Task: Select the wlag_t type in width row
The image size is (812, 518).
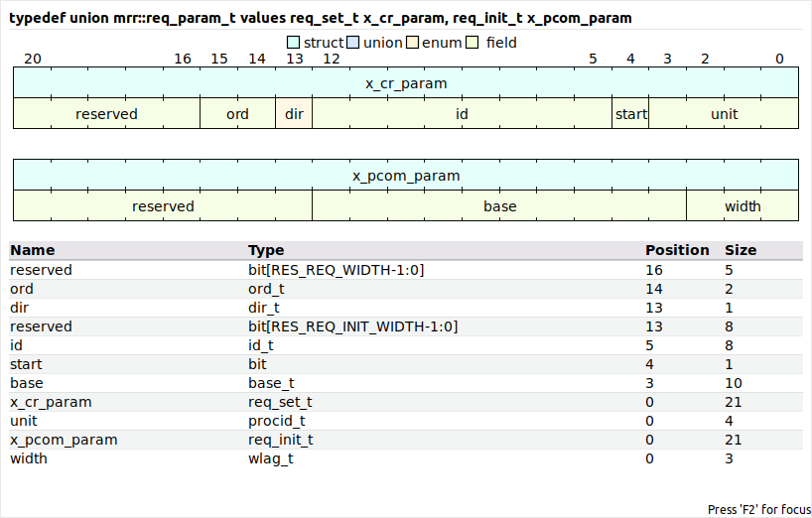Action: [x=271, y=458]
